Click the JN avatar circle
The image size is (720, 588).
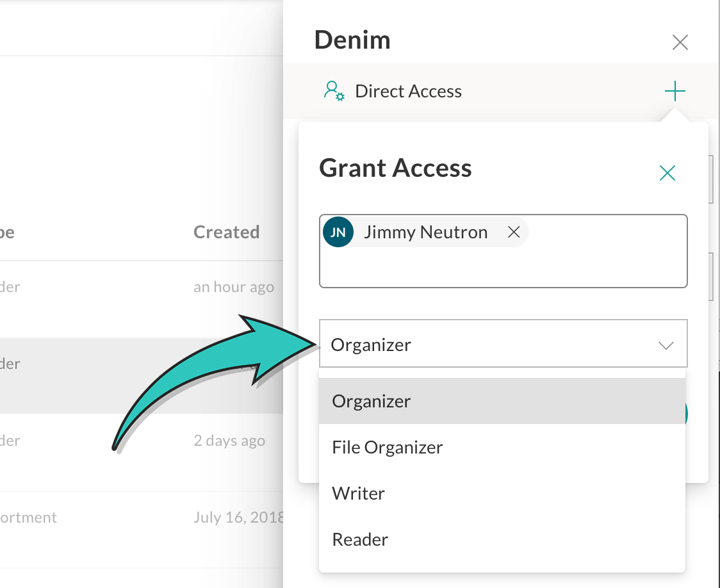tap(338, 233)
